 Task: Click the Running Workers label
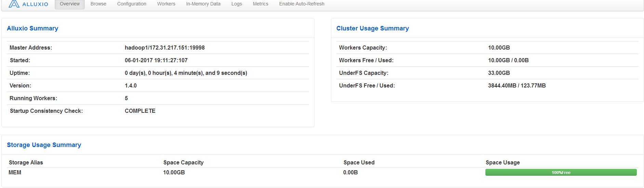[33, 98]
